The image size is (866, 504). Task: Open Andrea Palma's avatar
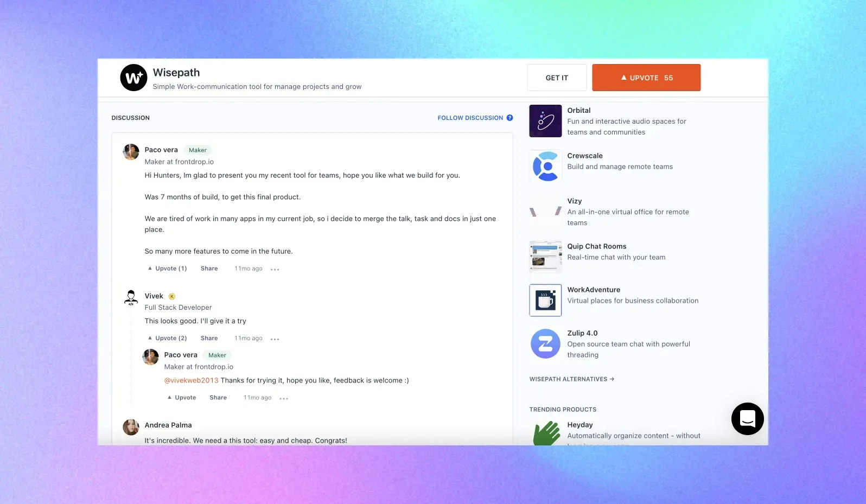131,427
